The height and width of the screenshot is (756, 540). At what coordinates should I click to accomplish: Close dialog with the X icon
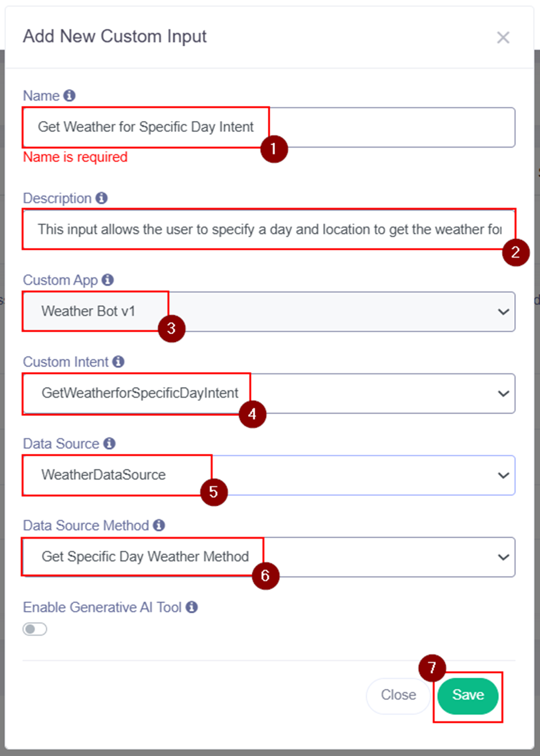click(x=503, y=37)
